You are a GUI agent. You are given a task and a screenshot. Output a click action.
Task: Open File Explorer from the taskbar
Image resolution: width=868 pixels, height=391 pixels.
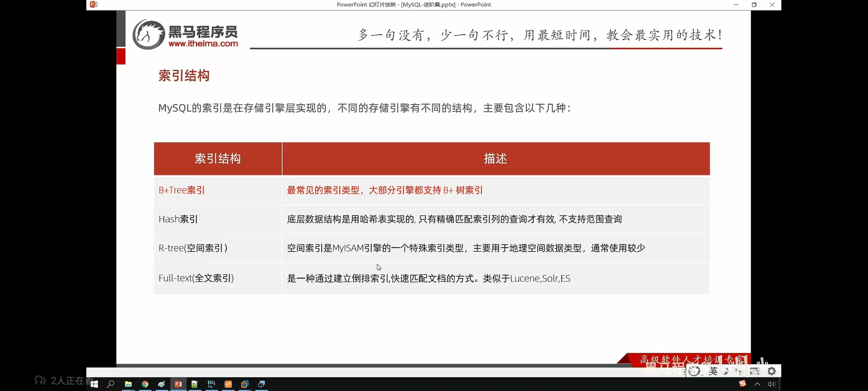click(128, 384)
